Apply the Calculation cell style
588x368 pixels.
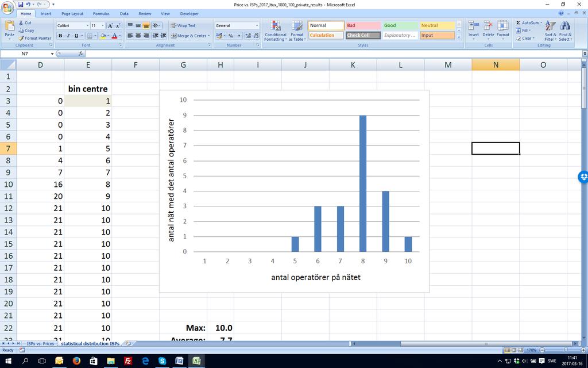326,35
